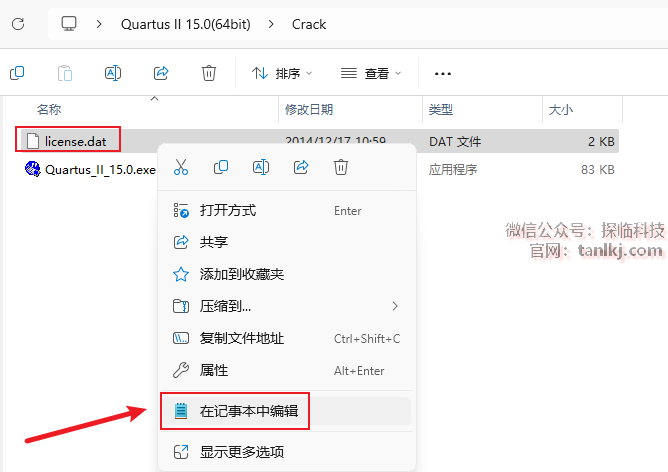Select Crack breadcrumb segment
Viewport: 668px width, 472px height.
[309, 24]
